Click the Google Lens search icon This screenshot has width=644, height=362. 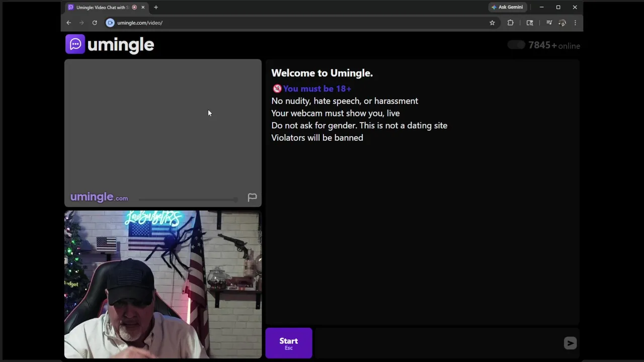pyautogui.click(x=530, y=23)
